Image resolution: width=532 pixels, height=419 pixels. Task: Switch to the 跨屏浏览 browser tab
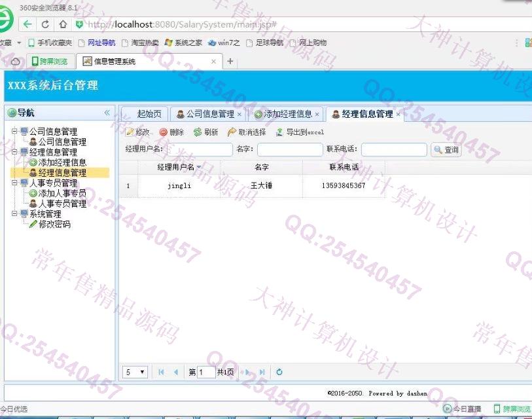point(50,62)
